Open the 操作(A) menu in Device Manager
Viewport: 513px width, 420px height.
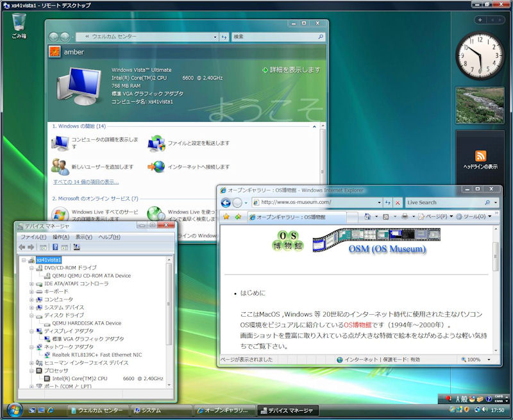61,237
